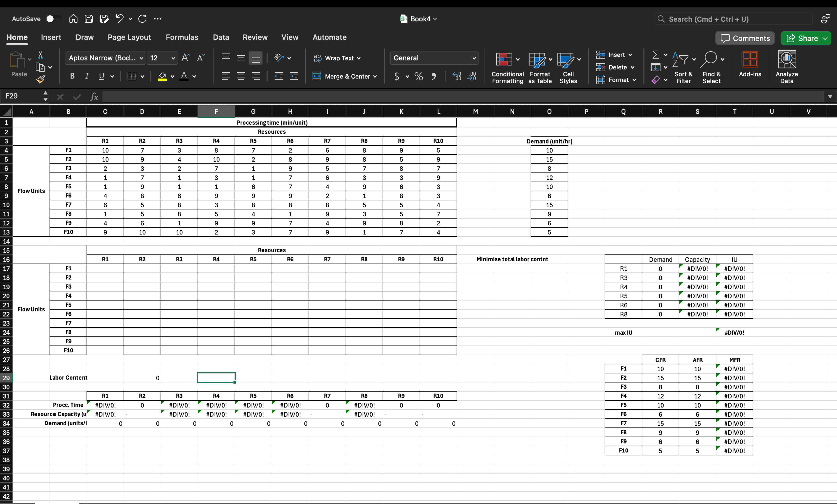Toggle Italic formatting
This screenshot has width=837, height=504.
[87, 76]
